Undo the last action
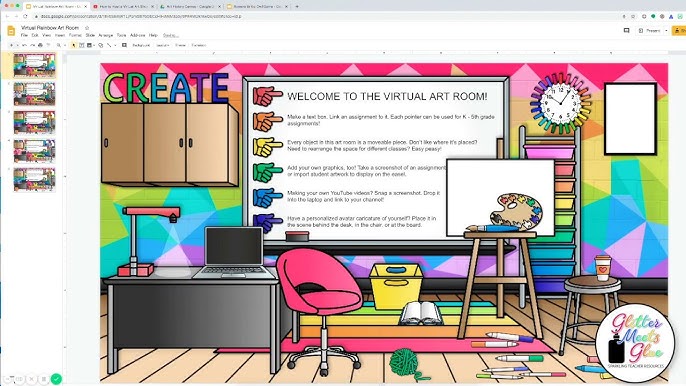The image size is (686, 386). pyautogui.click(x=24, y=45)
